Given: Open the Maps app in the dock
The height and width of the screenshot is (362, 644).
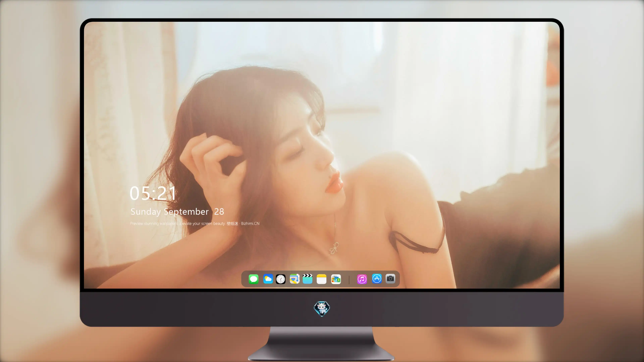Looking at the screenshot, I should click(x=294, y=279).
